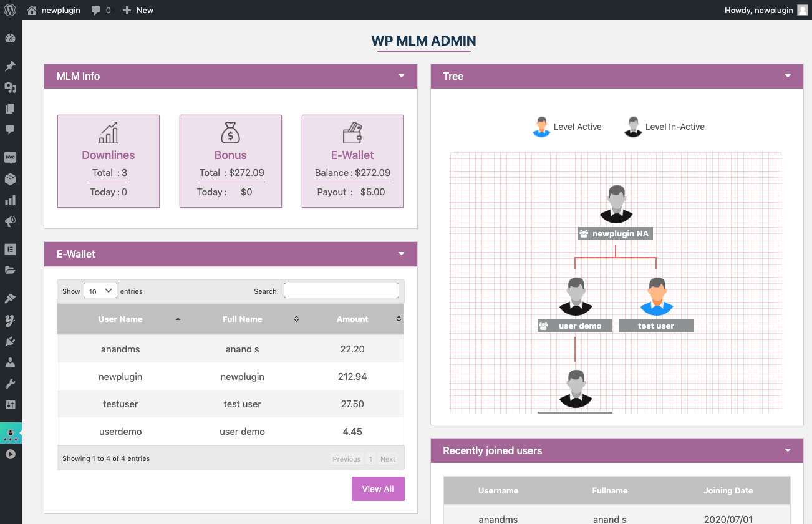The width and height of the screenshot is (812, 524).
Task: Click inside the E-Wallet search field
Action: (341, 290)
